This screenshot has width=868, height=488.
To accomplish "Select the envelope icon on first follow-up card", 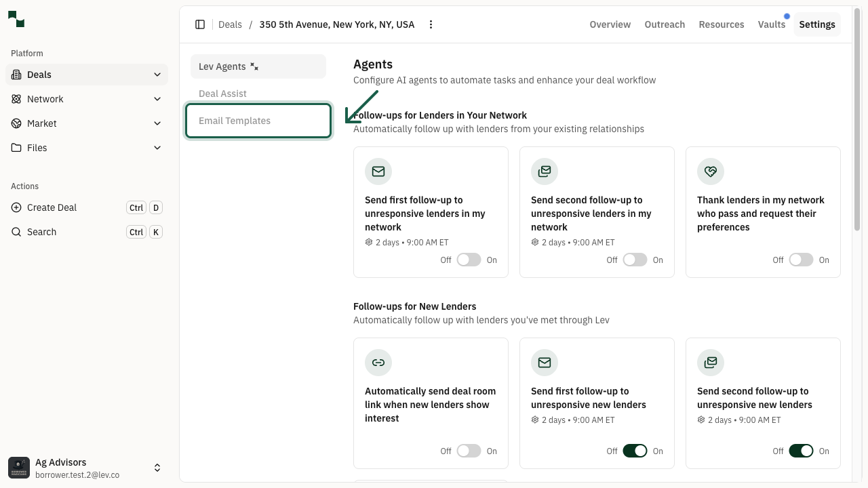I will click(378, 171).
